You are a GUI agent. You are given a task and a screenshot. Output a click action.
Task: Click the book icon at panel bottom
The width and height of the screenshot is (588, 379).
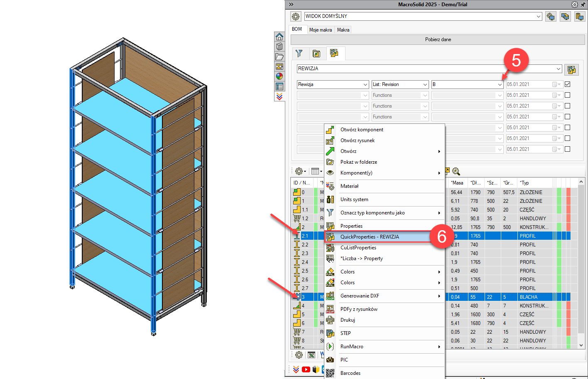coord(316,369)
